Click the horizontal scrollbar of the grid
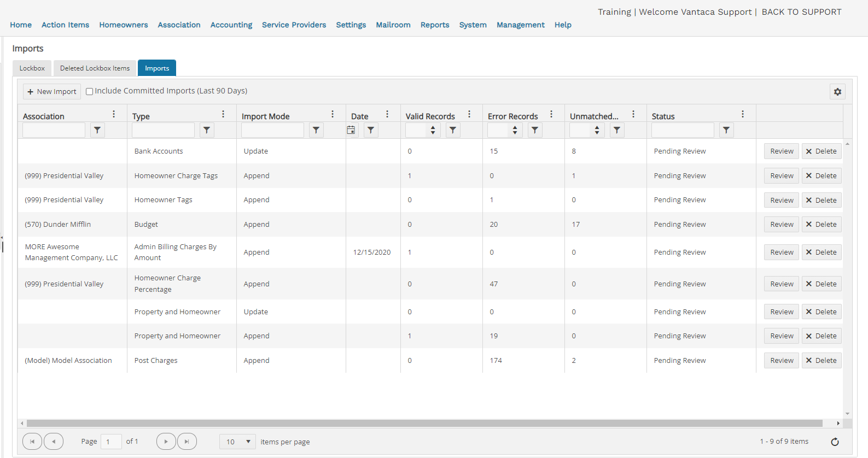This screenshot has width=868, height=458. (x=424, y=424)
